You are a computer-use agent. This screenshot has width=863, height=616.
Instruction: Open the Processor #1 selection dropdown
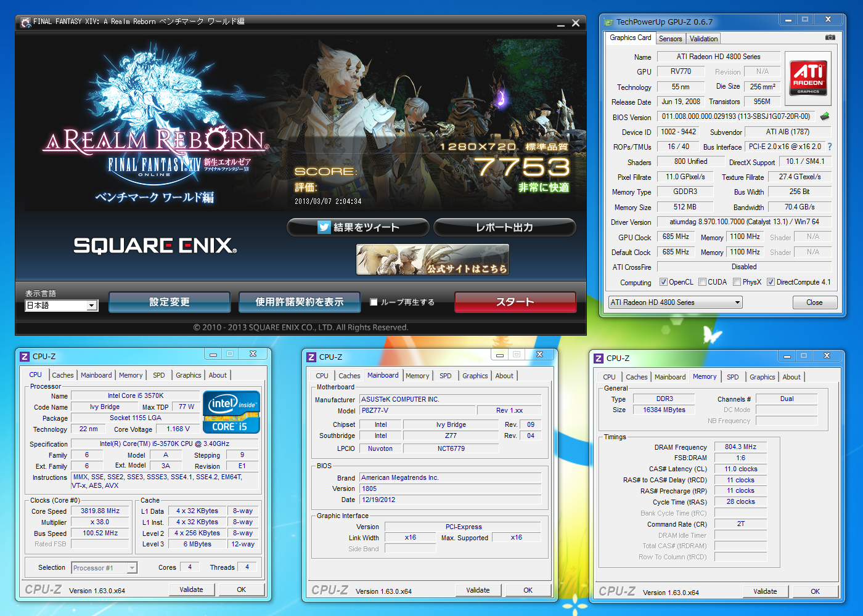coord(104,568)
